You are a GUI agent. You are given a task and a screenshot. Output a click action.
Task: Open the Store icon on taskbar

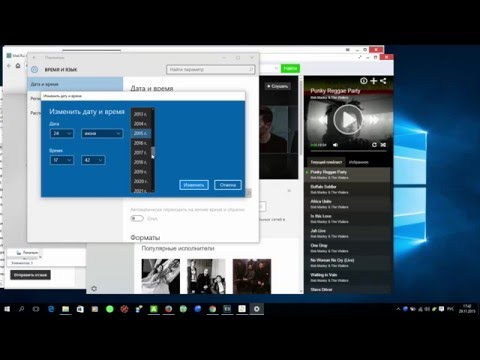click(x=80, y=309)
